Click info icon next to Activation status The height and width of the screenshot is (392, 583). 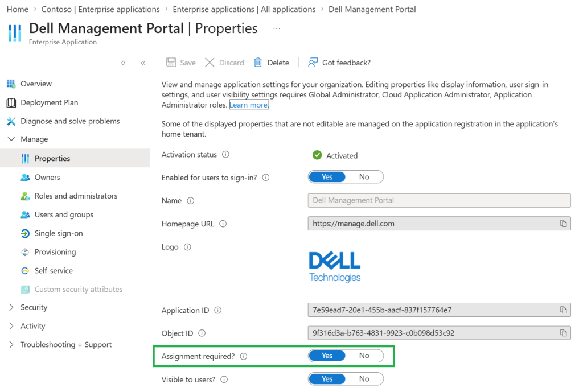coord(225,155)
